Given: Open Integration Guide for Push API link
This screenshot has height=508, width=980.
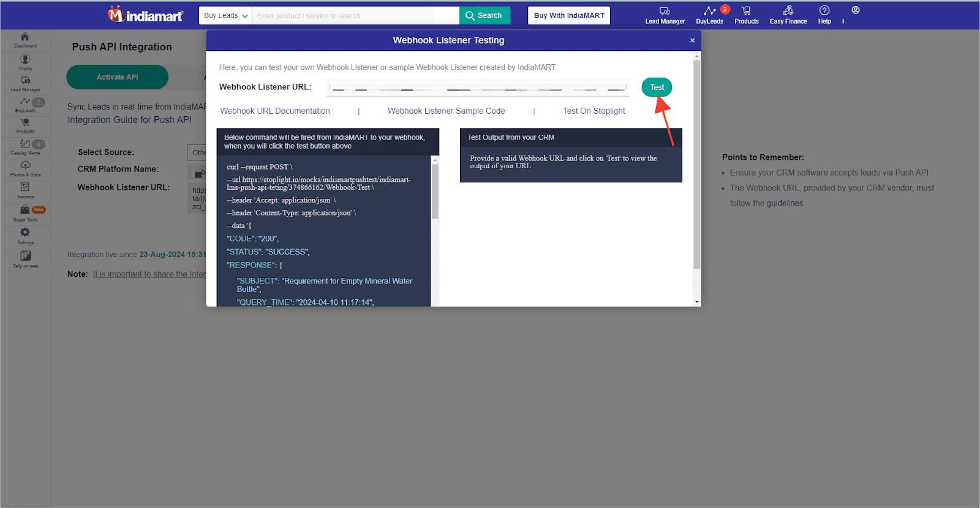Looking at the screenshot, I should (x=129, y=120).
